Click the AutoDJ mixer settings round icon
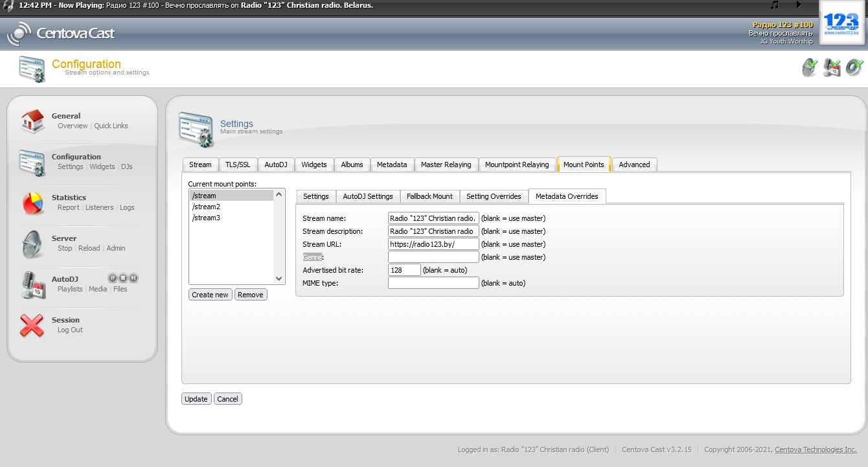Image resolution: width=868 pixels, height=467 pixels. [112, 278]
